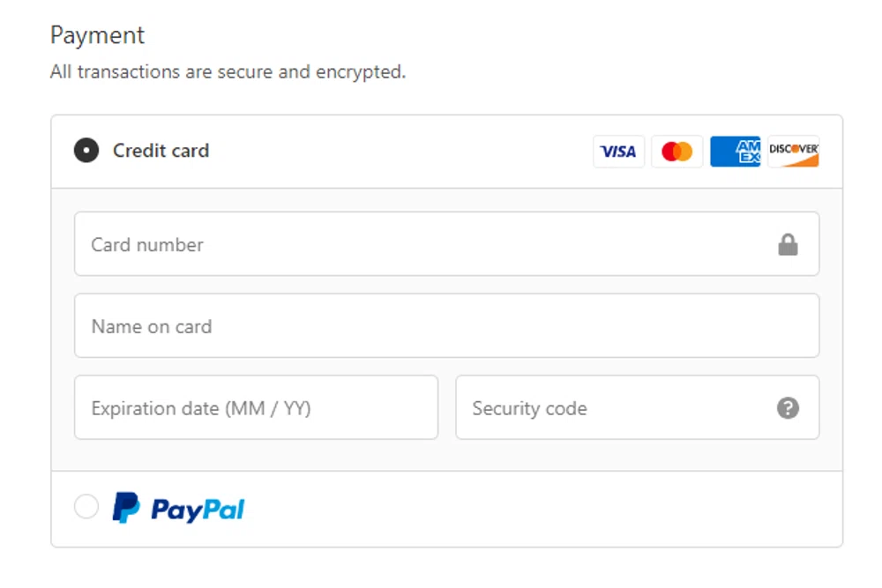Click the Mastercard logo

pos(676,152)
